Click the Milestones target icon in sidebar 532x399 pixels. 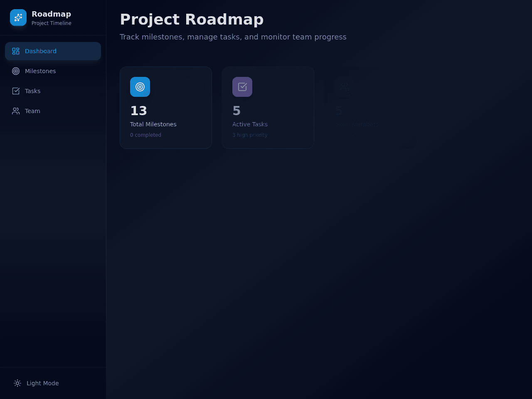tap(16, 71)
